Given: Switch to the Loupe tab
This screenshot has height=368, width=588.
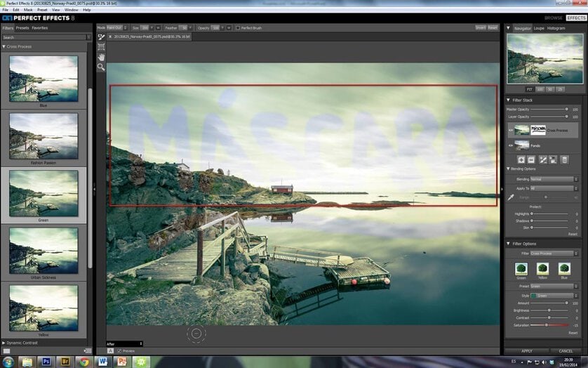Looking at the screenshot, I should 539,28.
